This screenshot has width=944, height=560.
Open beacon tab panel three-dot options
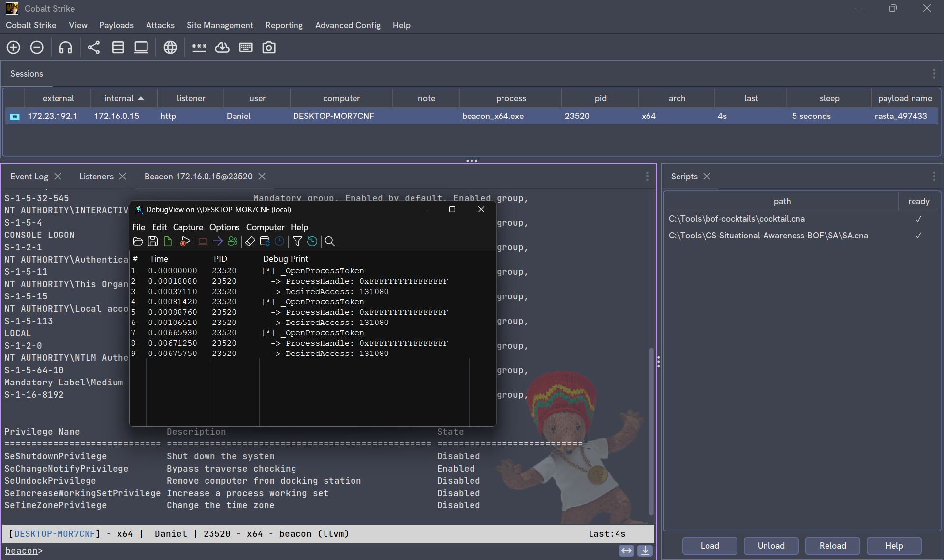click(x=647, y=177)
